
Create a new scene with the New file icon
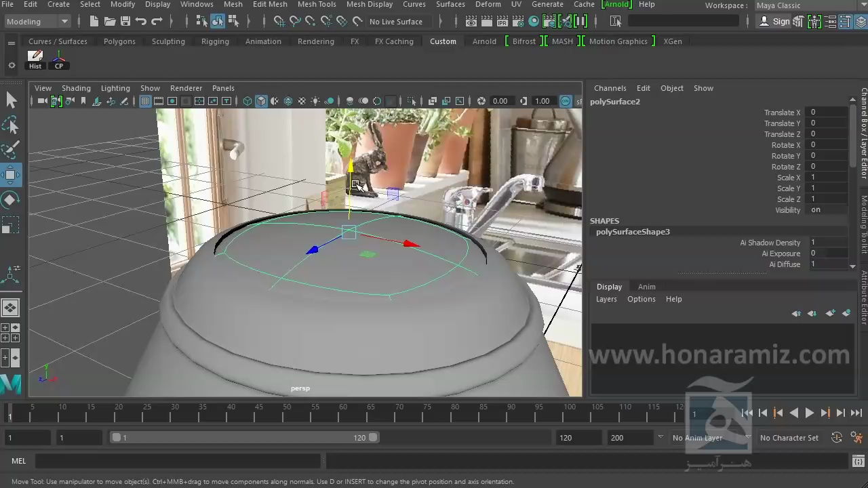point(94,22)
